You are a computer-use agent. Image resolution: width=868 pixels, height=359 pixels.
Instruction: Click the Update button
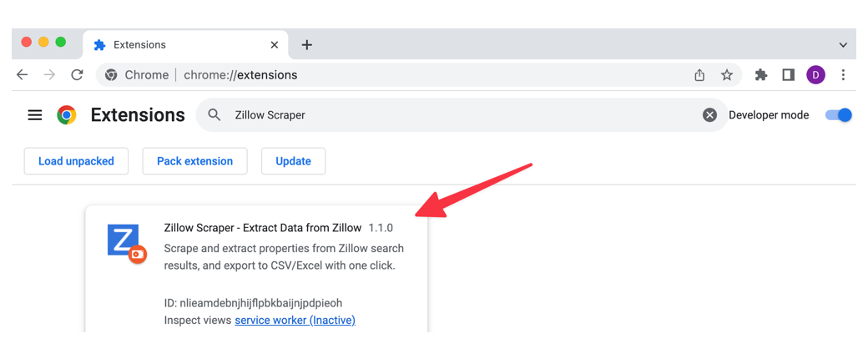(294, 161)
